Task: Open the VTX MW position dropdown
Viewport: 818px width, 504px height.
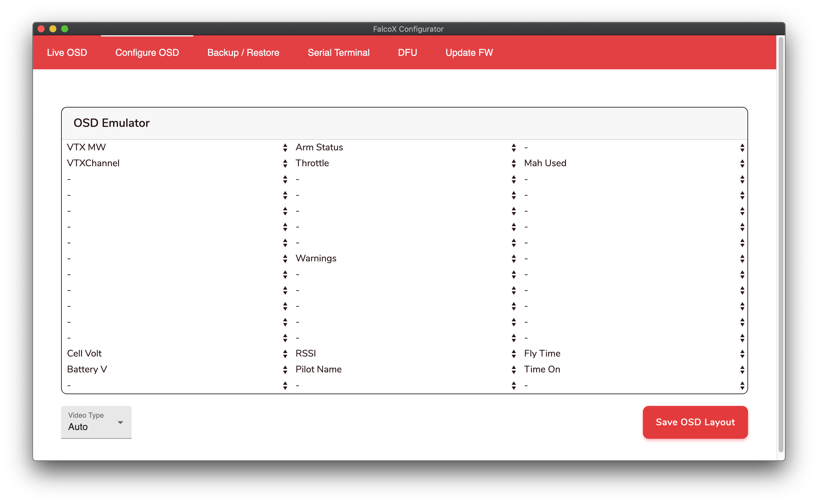Action: pos(285,148)
